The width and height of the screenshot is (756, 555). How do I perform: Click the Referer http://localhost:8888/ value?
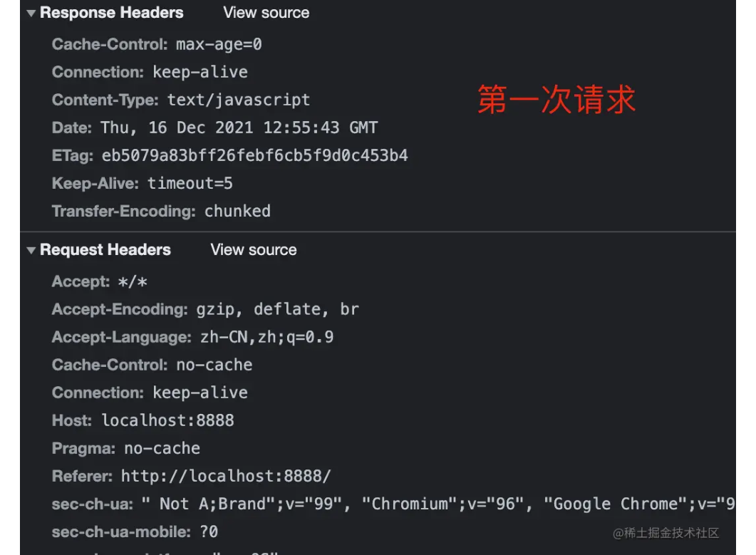pyautogui.click(x=225, y=476)
